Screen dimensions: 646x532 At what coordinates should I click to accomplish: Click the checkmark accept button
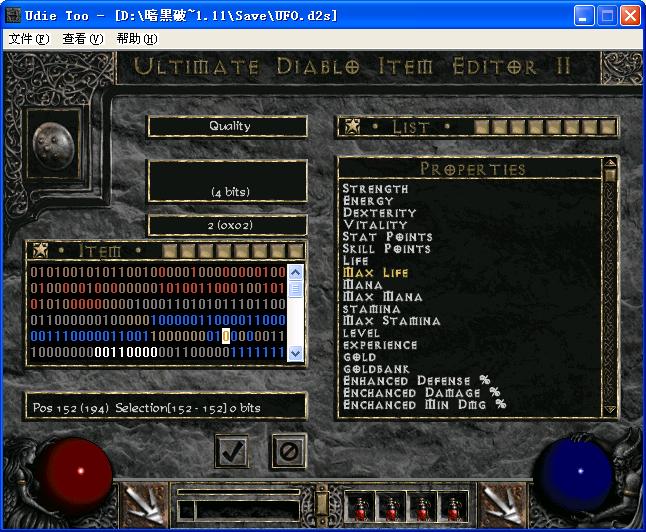coord(232,451)
